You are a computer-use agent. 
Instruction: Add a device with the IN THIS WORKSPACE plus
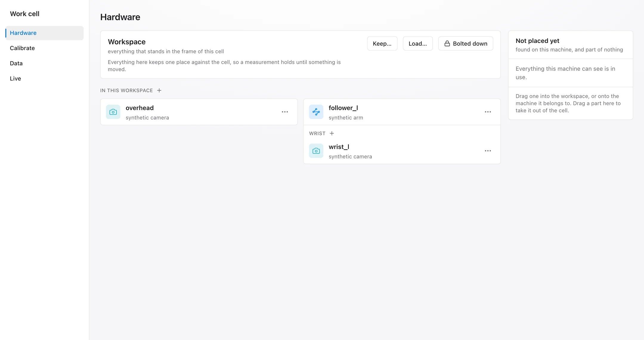pyautogui.click(x=159, y=90)
